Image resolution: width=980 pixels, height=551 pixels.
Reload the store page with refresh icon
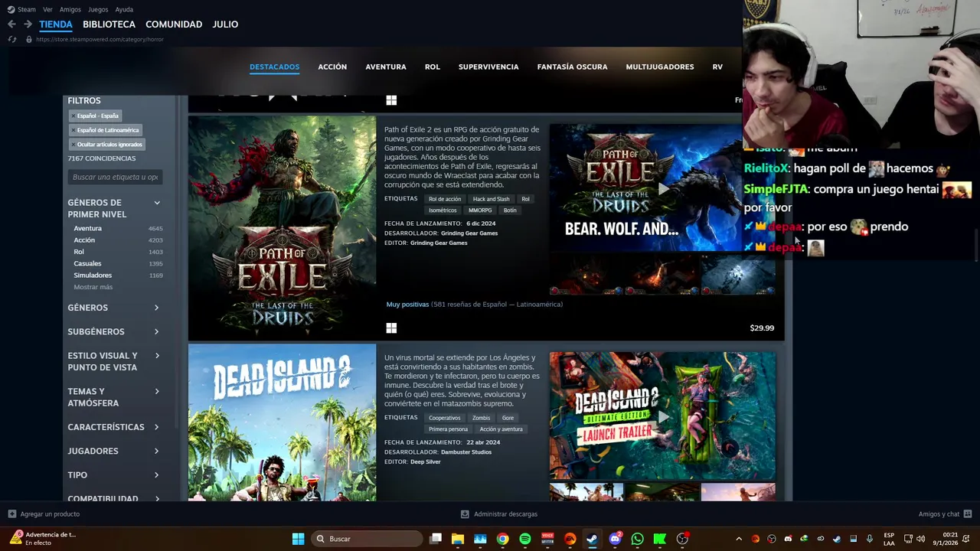pos(11,39)
